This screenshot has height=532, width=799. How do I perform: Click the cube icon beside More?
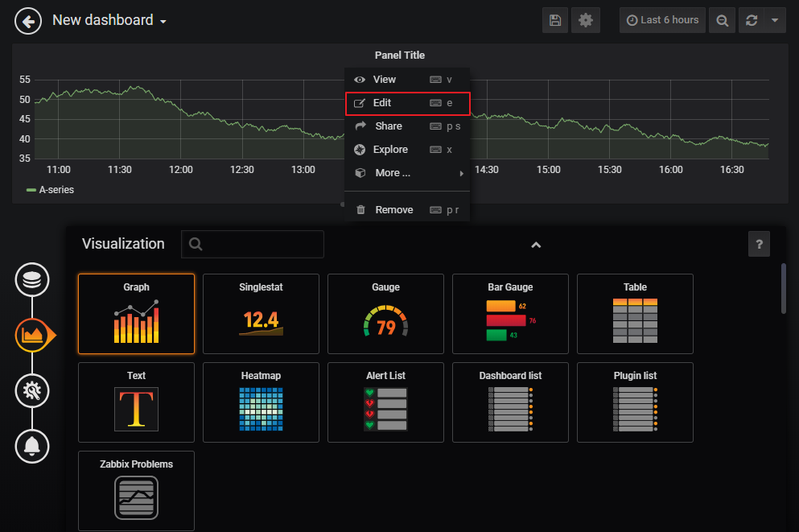click(x=360, y=173)
